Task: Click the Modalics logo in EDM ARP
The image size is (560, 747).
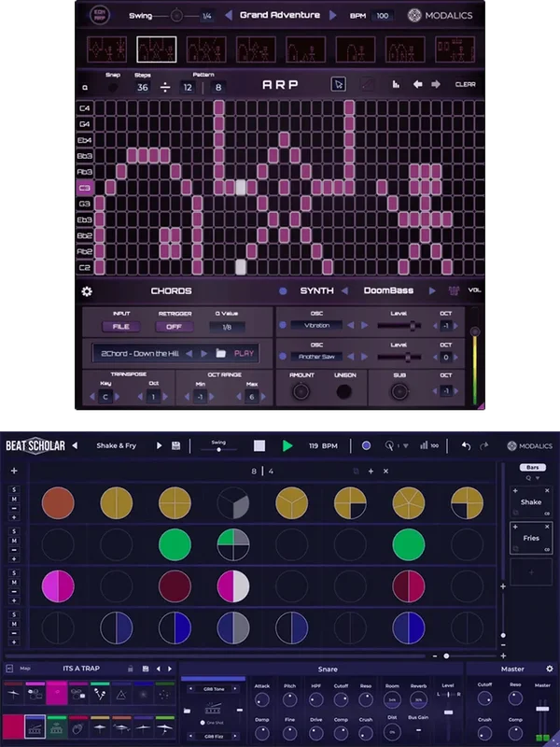Action: pyautogui.click(x=440, y=15)
